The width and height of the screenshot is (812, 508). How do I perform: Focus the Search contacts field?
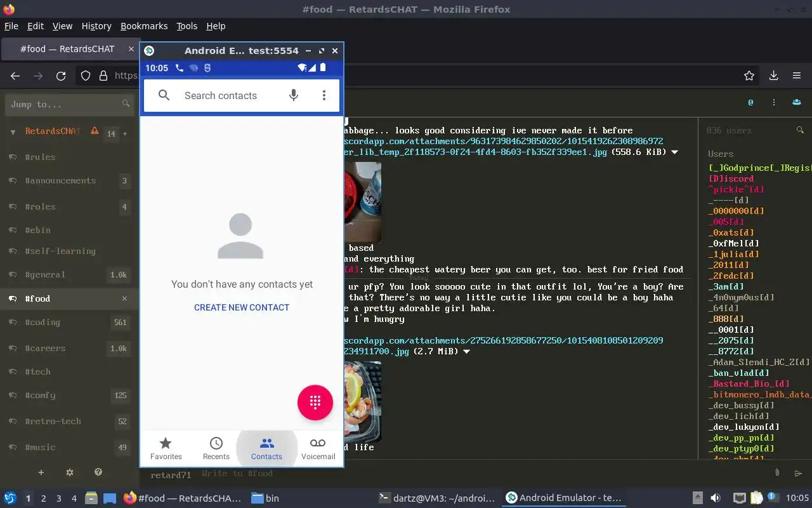coord(221,95)
